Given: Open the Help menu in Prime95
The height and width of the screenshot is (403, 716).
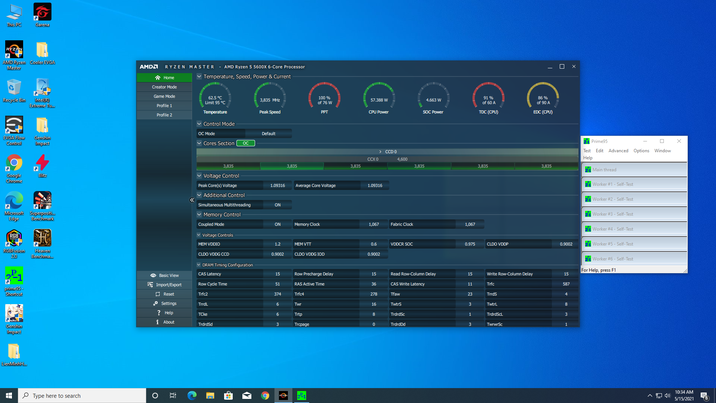Looking at the screenshot, I should click(x=587, y=158).
